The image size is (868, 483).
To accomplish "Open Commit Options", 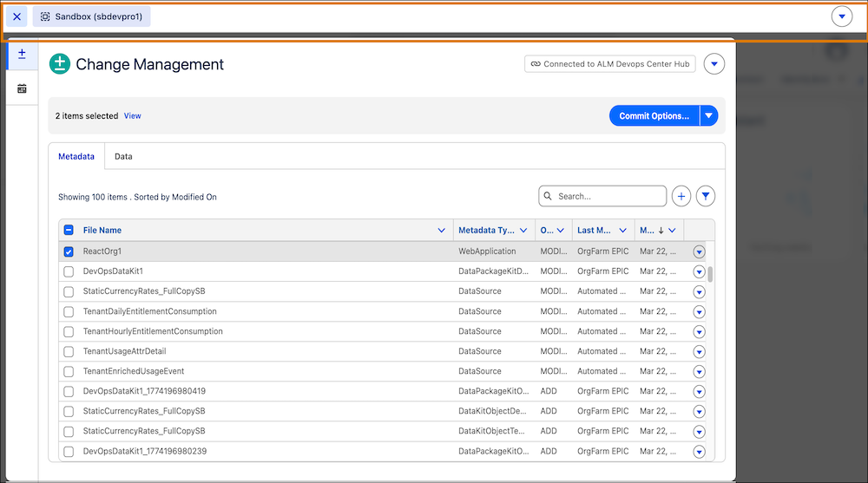I will tap(654, 115).
